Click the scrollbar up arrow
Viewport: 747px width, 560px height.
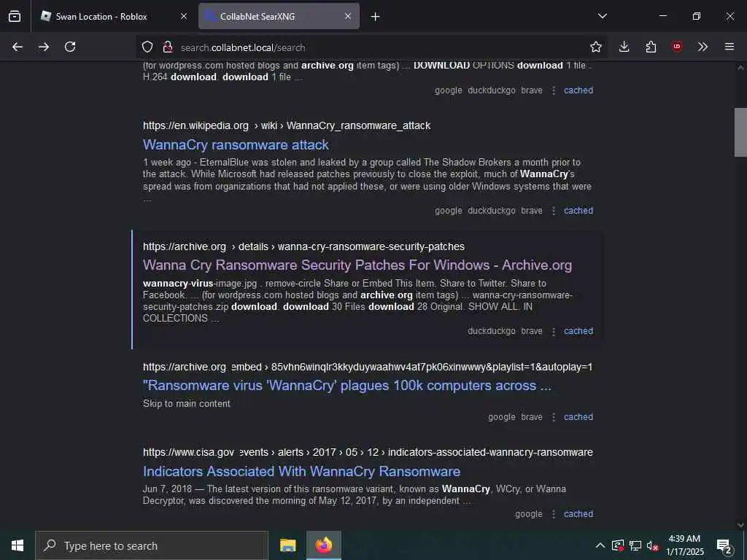740,68
